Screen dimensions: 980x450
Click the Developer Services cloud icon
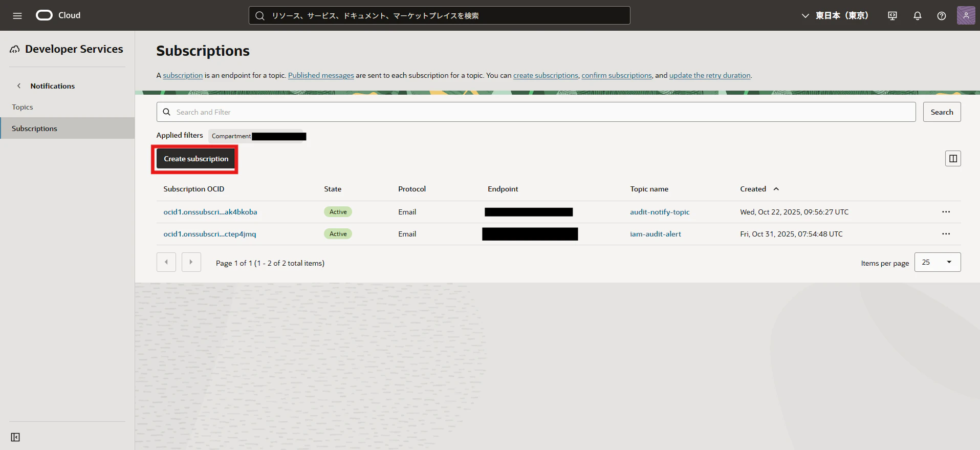point(15,49)
